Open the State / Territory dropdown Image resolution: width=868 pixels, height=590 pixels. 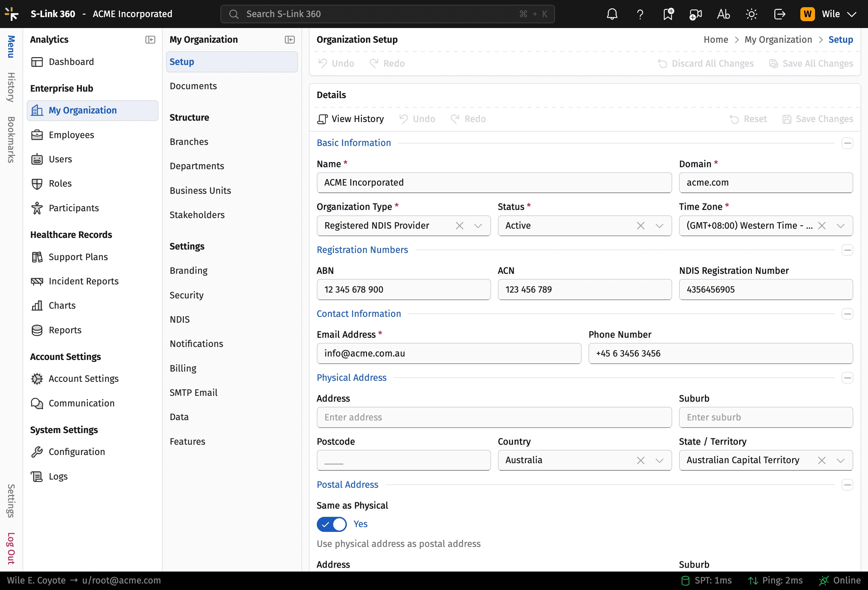coord(840,460)
